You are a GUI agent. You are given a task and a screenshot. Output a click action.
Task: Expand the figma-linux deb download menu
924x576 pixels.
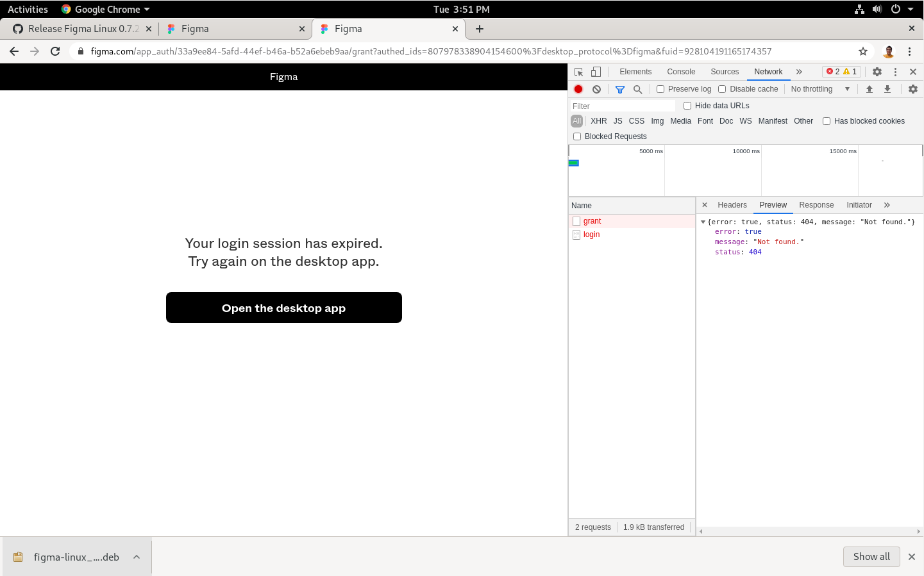click(136, 557)
